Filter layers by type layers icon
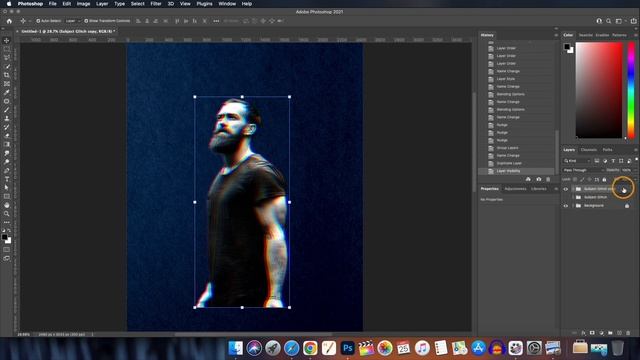 tap(613, 161)
